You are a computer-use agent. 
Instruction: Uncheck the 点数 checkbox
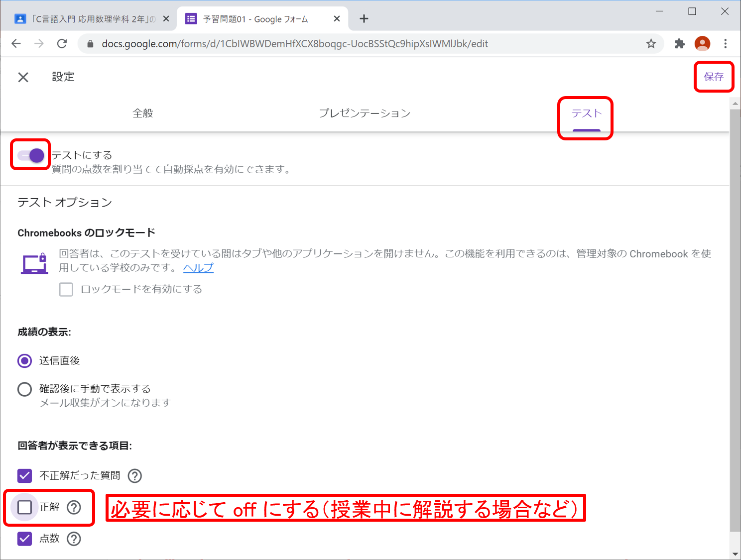tap(24, 539)
